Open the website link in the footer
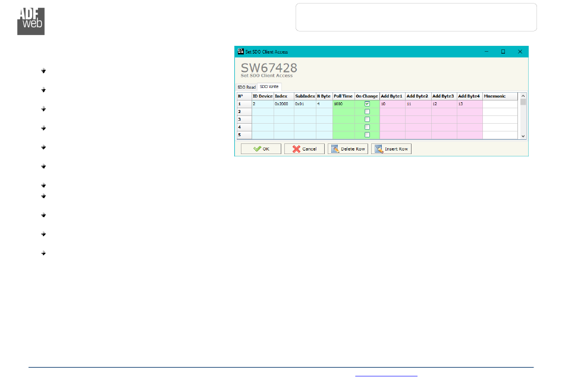 point(386,375)
